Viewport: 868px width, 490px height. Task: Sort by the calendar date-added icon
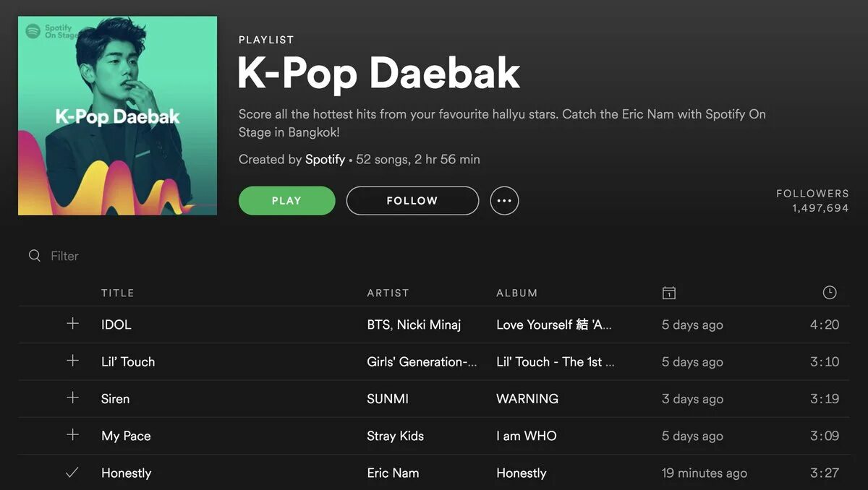point(669,293)
